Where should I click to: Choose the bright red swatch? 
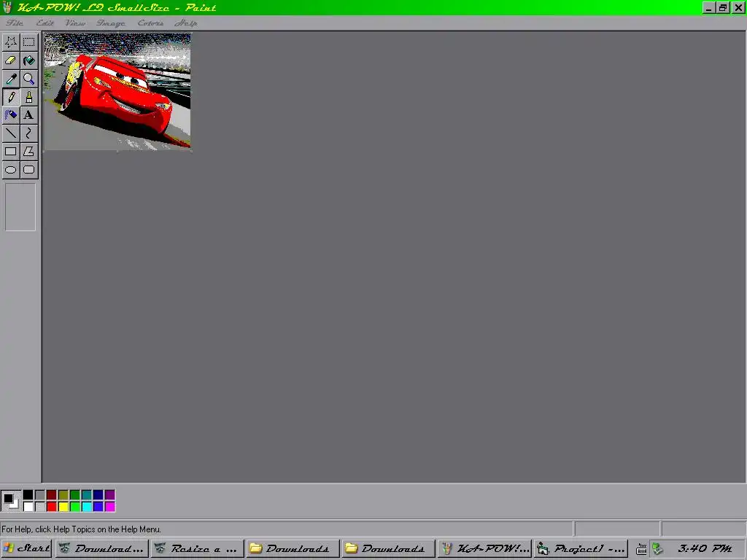click(52, 506)
